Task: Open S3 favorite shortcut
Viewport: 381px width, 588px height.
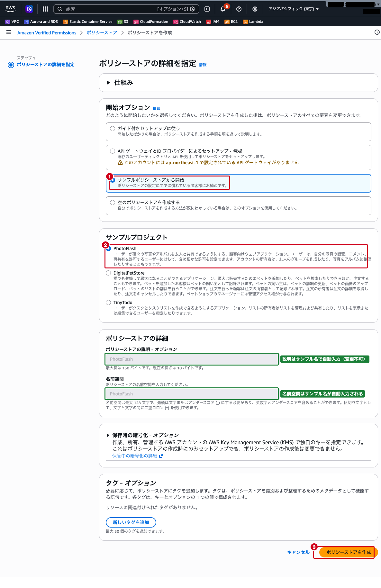Action: click(x=123, y=22)
